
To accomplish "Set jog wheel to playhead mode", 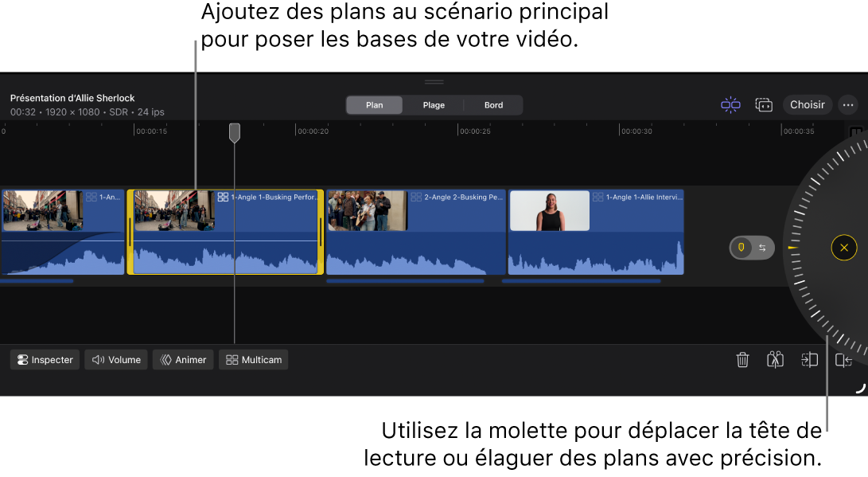I will point(741,248).
